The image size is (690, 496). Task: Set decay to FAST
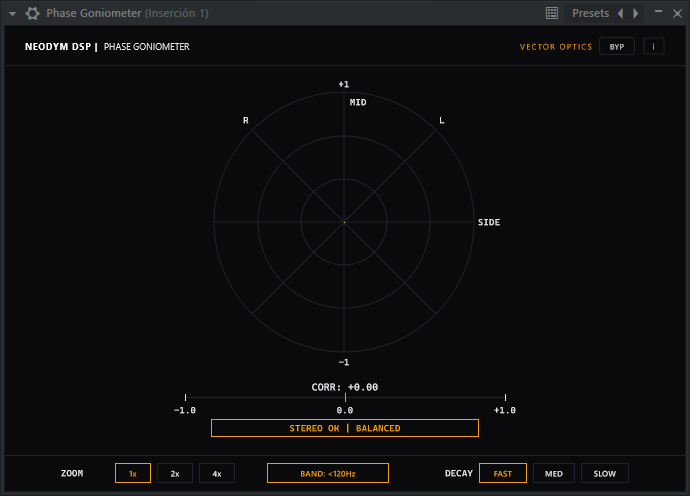click(503, 474)
